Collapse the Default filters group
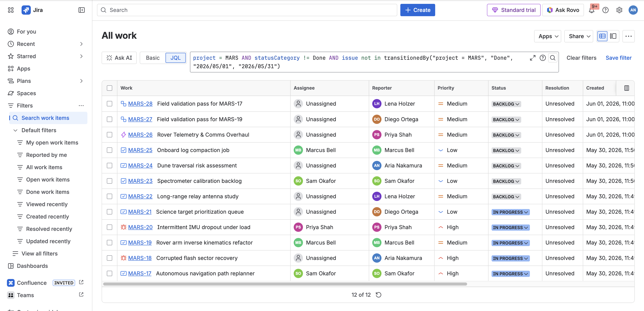The height and width of the screenshot is (311, 644). (x=15, y=130)
